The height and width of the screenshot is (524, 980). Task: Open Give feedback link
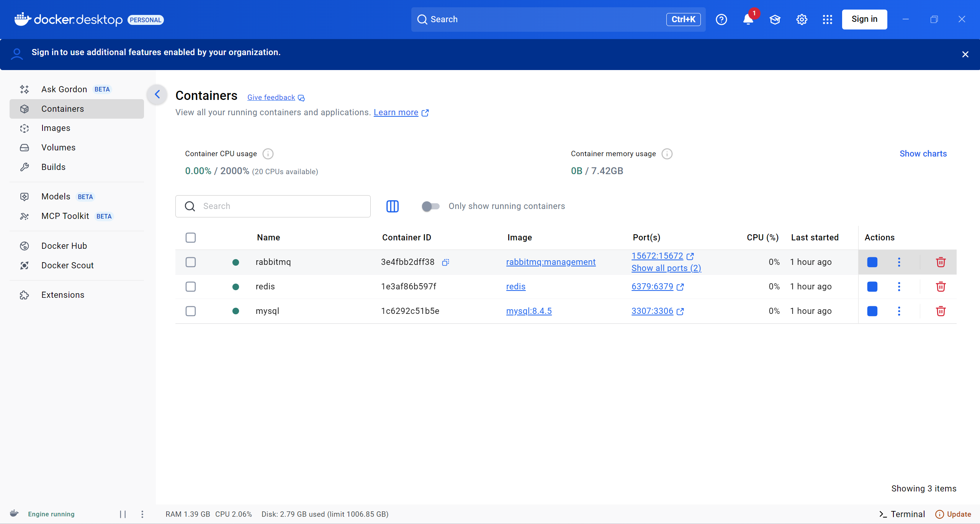click(276, 98)
